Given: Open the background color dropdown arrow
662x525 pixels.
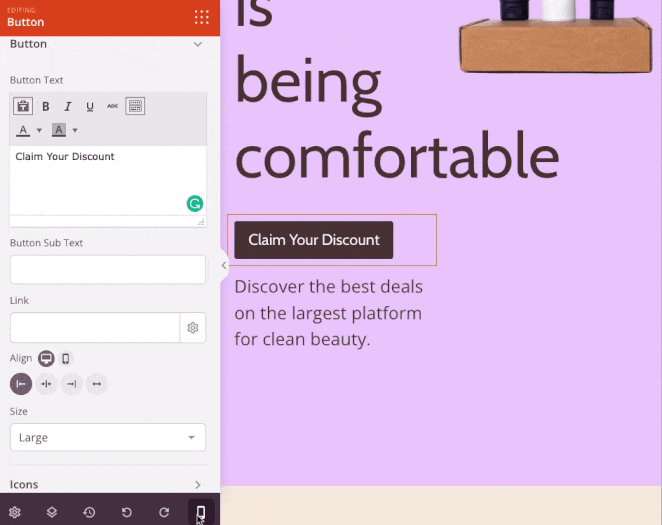Looking at the screenshot, I should (x=75, y=130).
